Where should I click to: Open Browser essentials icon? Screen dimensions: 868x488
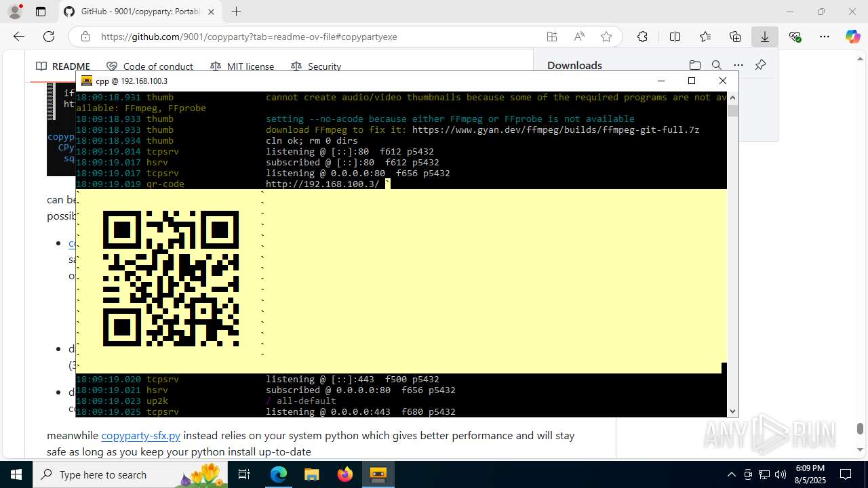click(795, 37)
